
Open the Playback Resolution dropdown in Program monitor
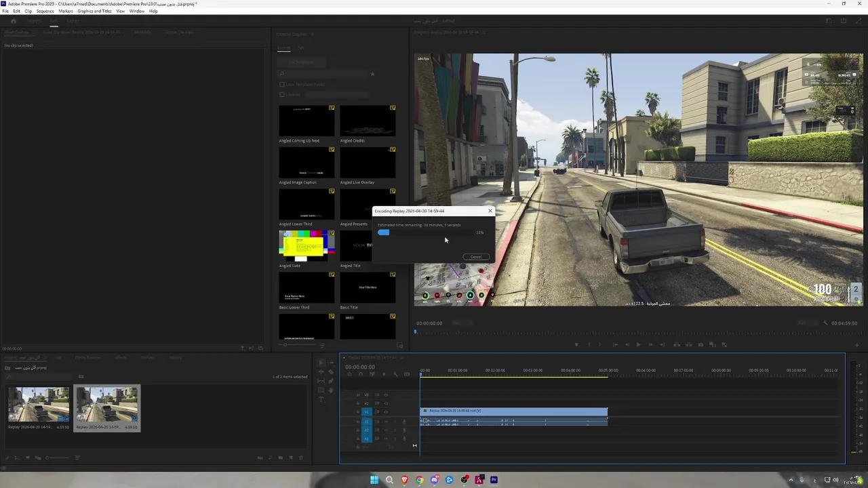click(x=808, y=323)
